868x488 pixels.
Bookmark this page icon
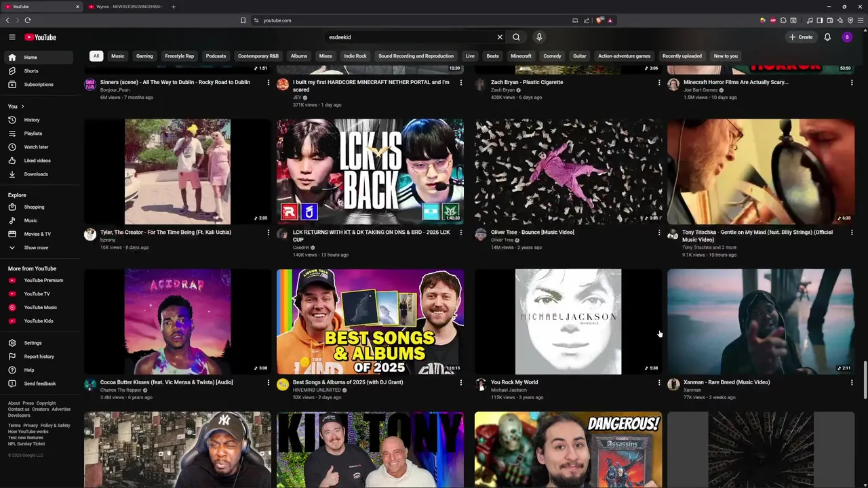[243, 20]
